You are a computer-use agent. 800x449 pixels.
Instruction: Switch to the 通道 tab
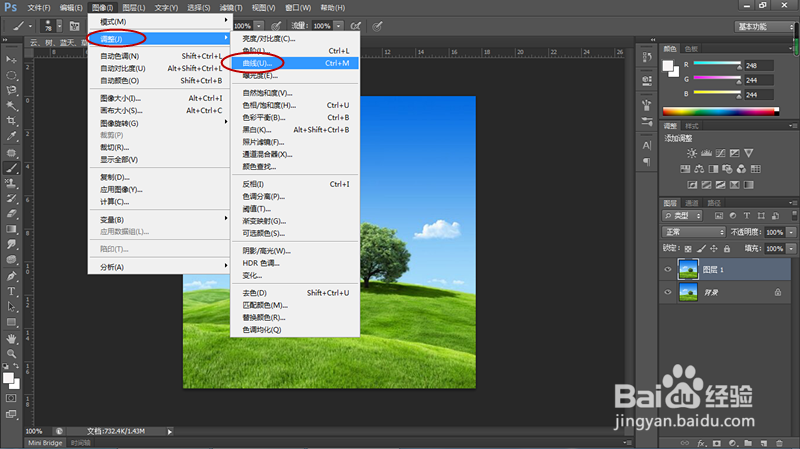pyautogui.click(x=691, y=203)
